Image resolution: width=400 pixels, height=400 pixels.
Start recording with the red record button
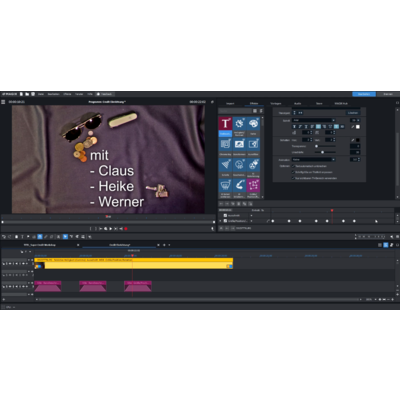[126, 229]
